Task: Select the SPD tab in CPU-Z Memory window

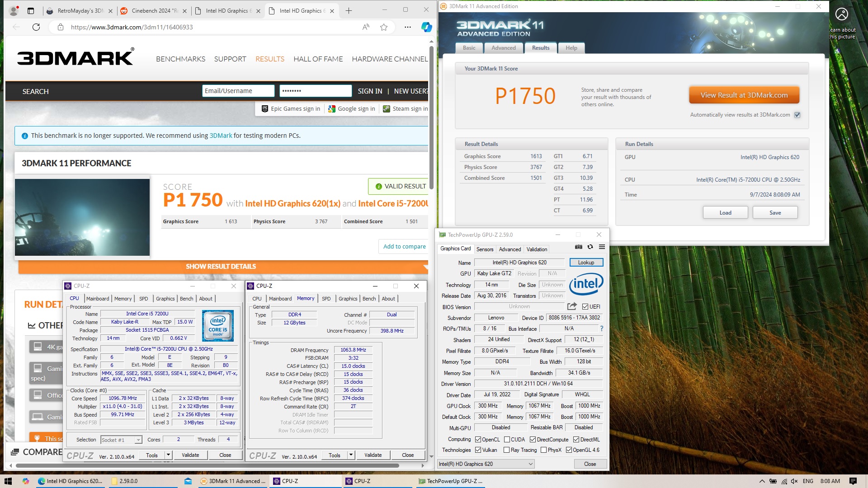Action: pos(326,299)
